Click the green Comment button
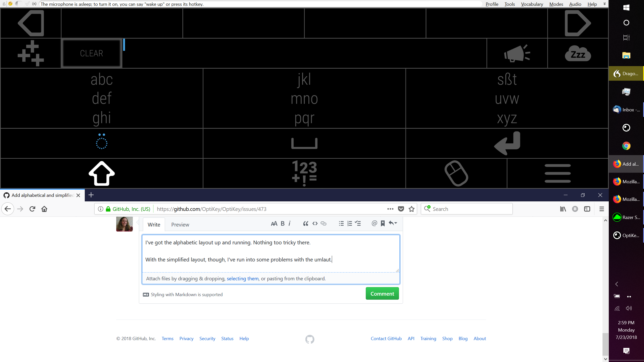This screenshot has width=644, height=362. click(x=382, y=294)
